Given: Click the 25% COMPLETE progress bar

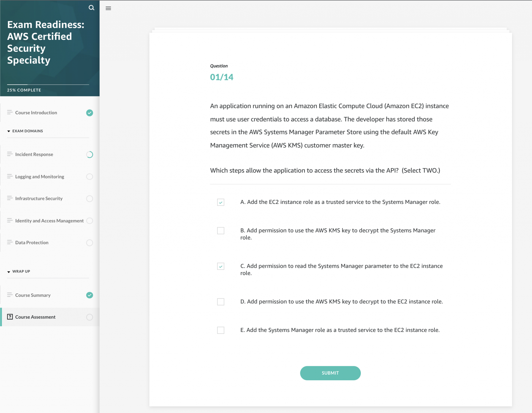Looking at the screenshot, I should 49,83.
